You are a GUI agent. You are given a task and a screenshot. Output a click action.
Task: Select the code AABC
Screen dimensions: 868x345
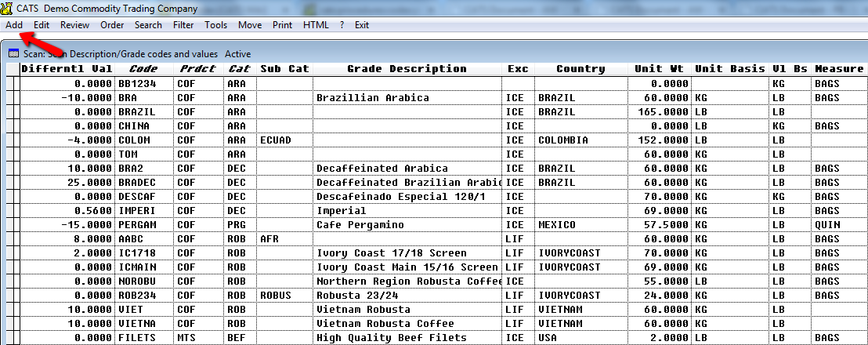tap(131, 239)
